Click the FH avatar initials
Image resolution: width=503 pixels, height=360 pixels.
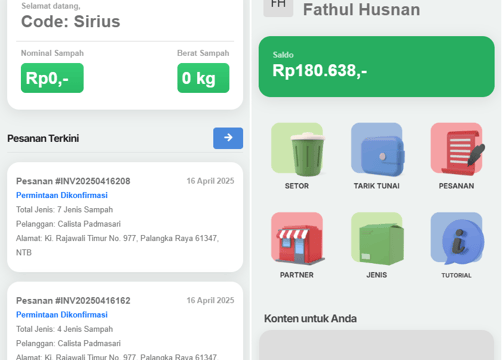(278, 6)
